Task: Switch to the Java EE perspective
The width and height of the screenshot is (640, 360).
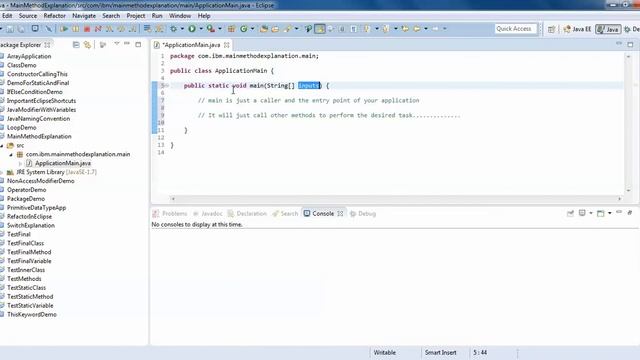Action: point(577,29)
